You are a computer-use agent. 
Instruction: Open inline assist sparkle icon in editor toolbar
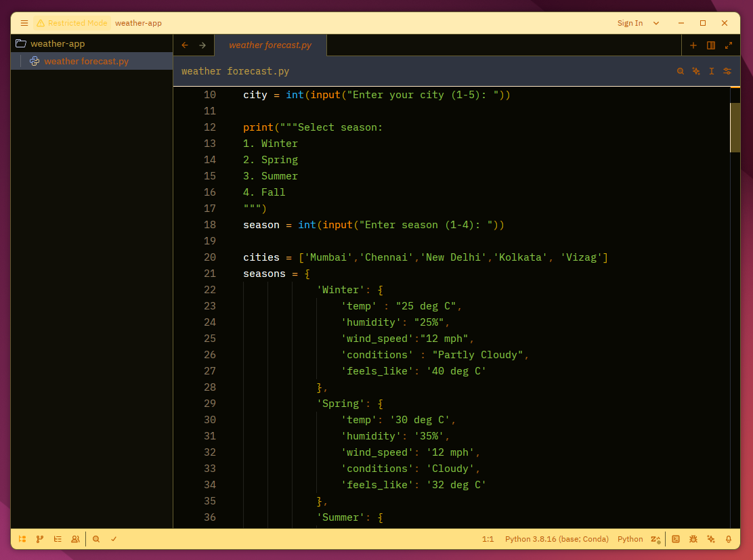pos(696,71)
